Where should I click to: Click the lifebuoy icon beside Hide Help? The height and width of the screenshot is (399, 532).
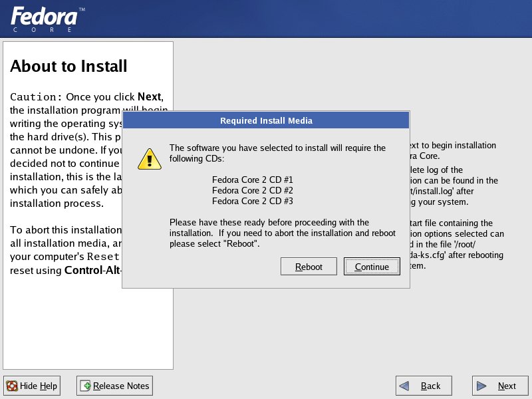point(12,386)
